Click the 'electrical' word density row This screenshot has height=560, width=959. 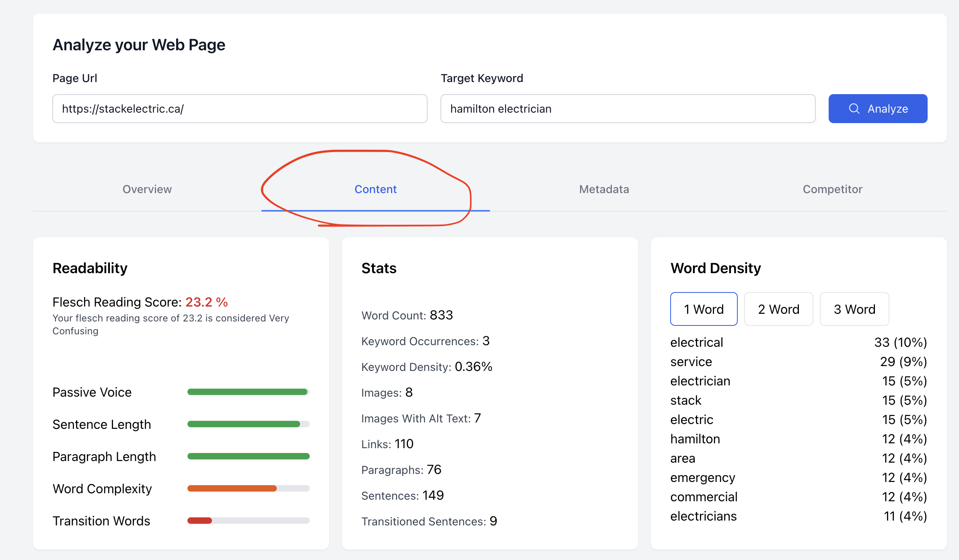click(x=798, y=342)
